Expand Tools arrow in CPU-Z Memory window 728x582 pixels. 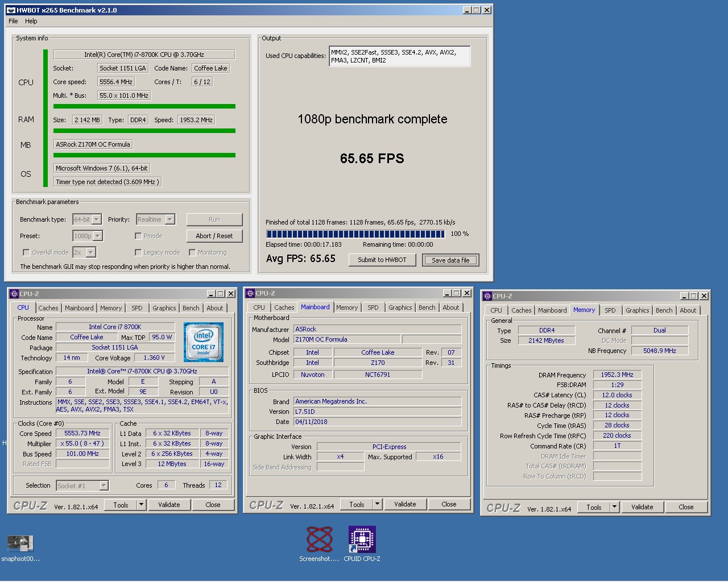coord(614,507)
